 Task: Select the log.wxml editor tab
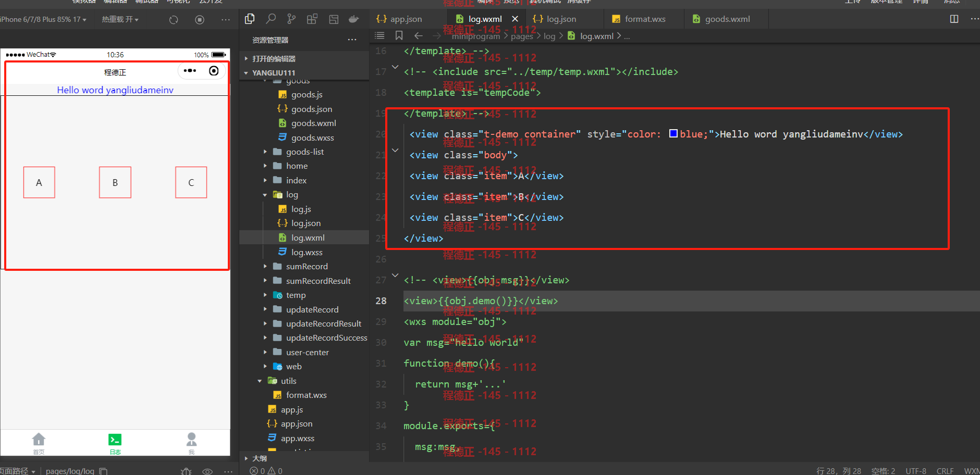[485, 19]
